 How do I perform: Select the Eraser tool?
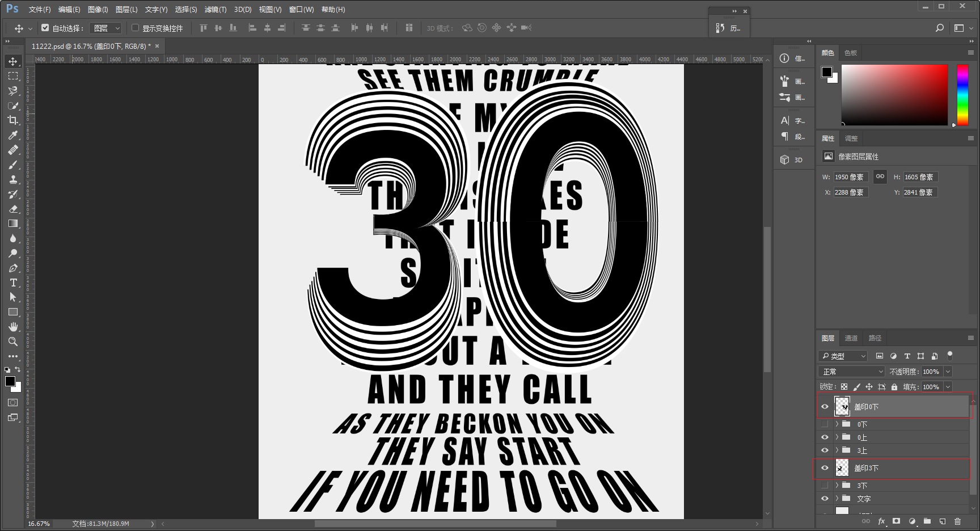12,209
